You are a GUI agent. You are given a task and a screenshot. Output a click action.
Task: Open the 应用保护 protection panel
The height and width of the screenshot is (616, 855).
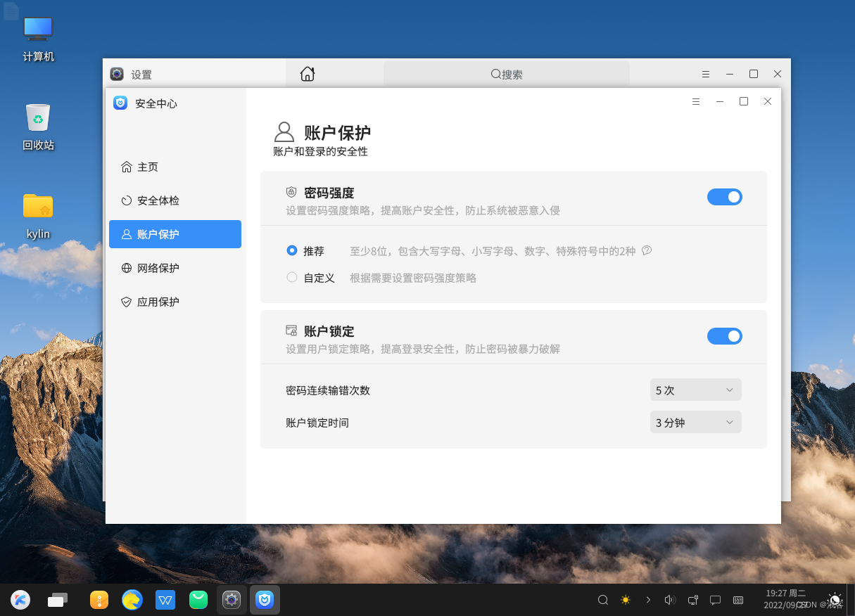(x=158, y=302)
